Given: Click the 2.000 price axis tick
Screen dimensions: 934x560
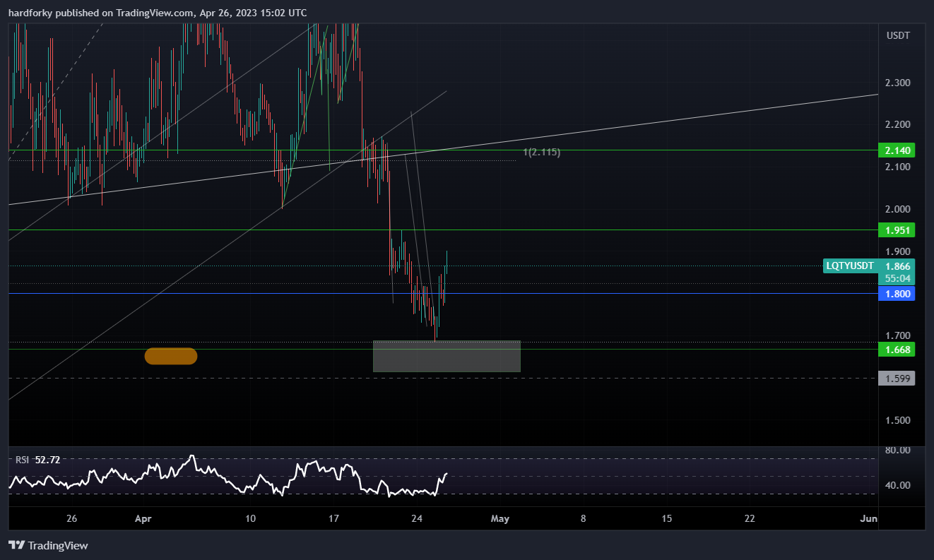Looking at the screenshot, I should tap(898, 209).
